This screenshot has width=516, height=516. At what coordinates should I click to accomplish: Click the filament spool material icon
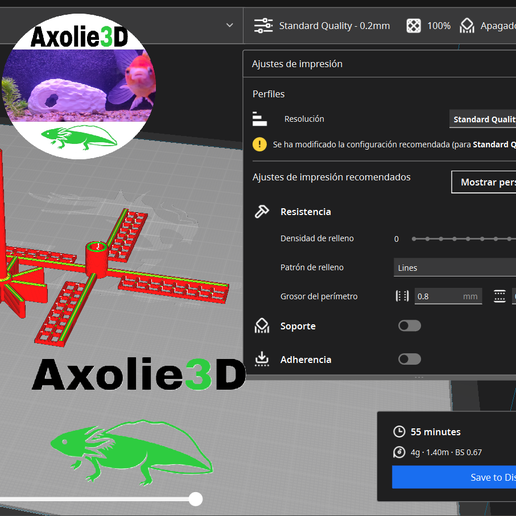(399, 452)
